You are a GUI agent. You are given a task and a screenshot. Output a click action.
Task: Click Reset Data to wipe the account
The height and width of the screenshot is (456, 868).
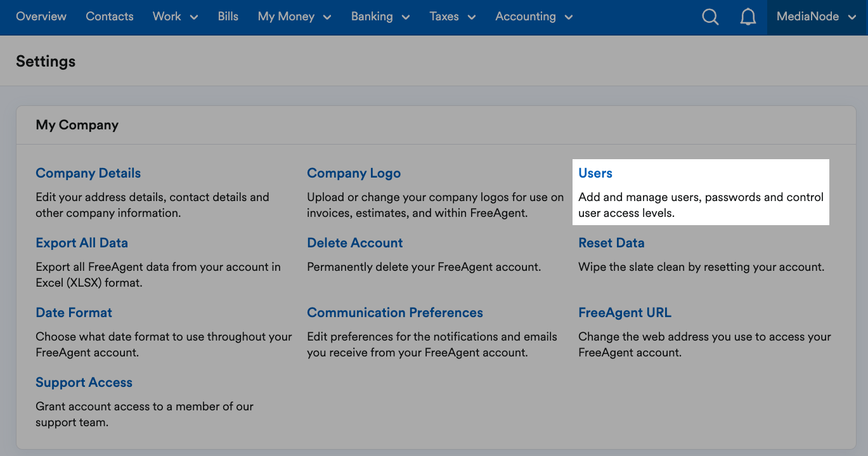[611, 242]
